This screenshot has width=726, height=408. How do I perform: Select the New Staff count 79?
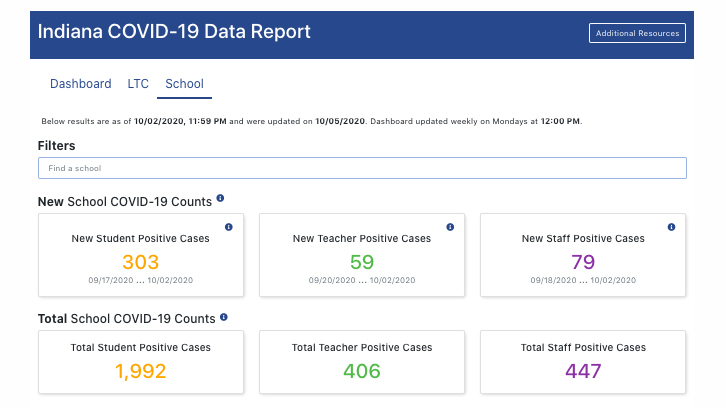583,262
